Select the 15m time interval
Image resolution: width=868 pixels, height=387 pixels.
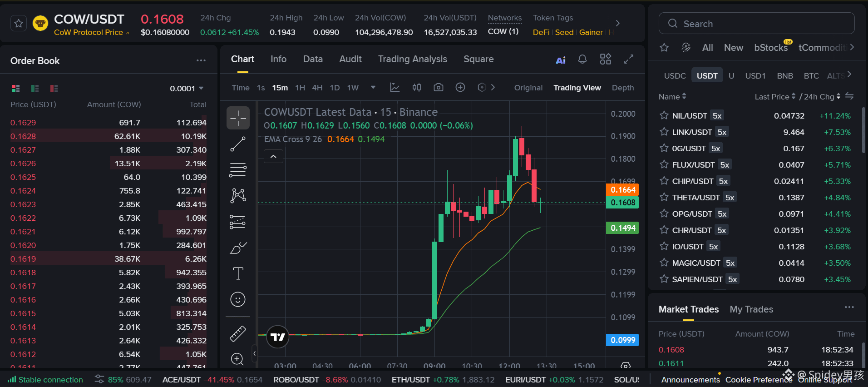tap(280, 88)
